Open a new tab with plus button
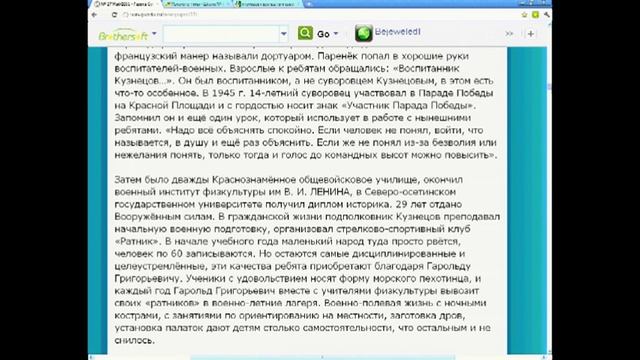The image size is (640, 360). [309, 4]
